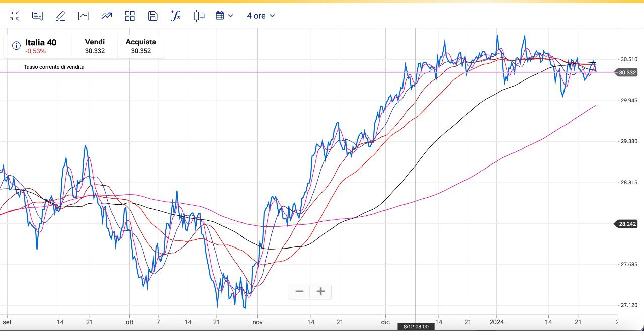This screenshot has width=644, height=331.
Task: Add an indicator with fx icon
Action: (x=176, y=16)
